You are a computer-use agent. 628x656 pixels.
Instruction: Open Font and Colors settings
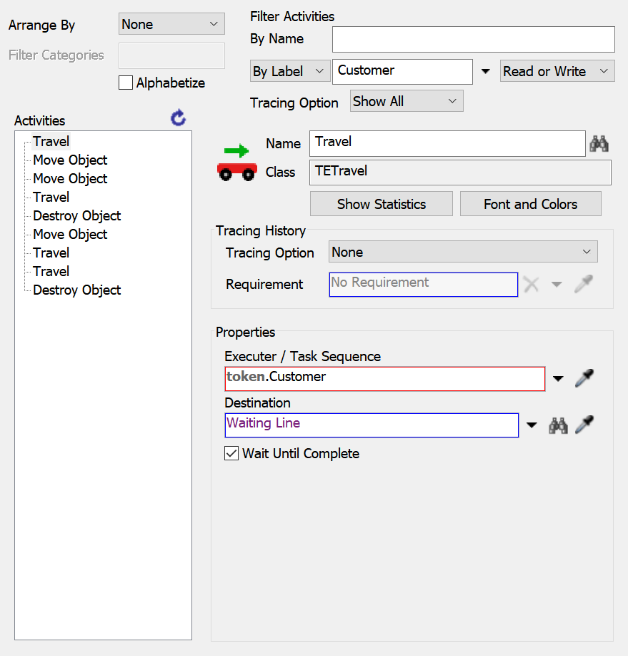click(530, 204)
